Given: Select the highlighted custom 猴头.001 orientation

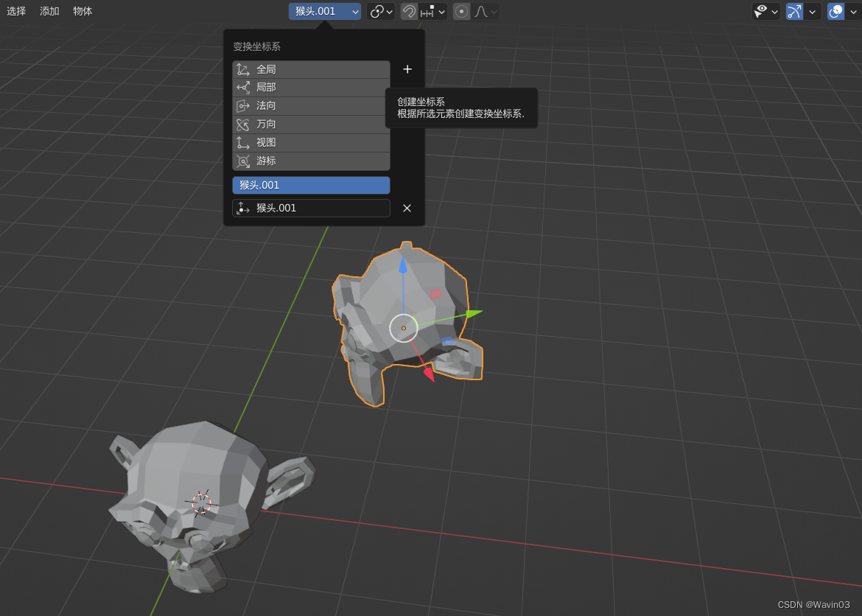Looking at the screenshot, I should pyautogui.click(x=311, y=186).
